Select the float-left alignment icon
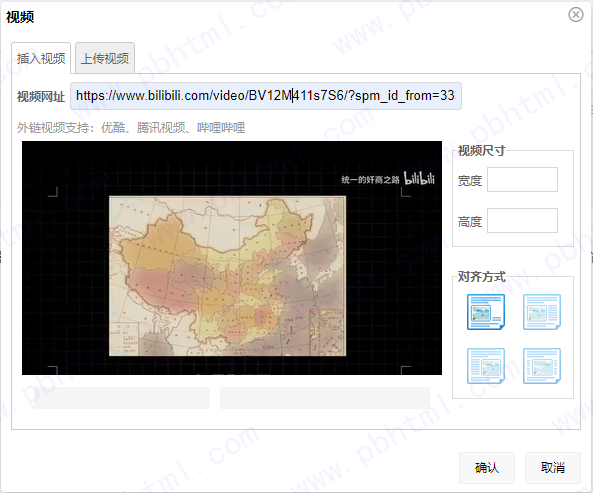The height and width of the screenshot is (493, 593). (542, 312)
